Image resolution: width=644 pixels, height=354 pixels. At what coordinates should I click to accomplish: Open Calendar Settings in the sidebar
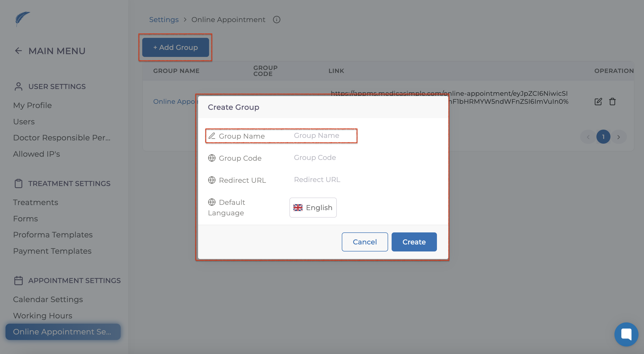click(48, 299)
